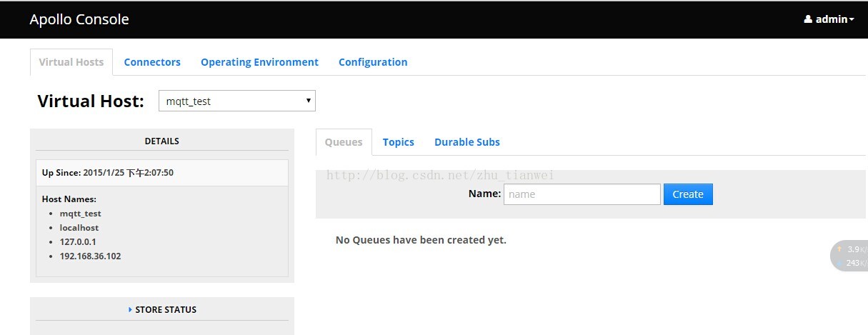
Task: Select the 192.168.36.102 host name entry
Action: [91, 256]
